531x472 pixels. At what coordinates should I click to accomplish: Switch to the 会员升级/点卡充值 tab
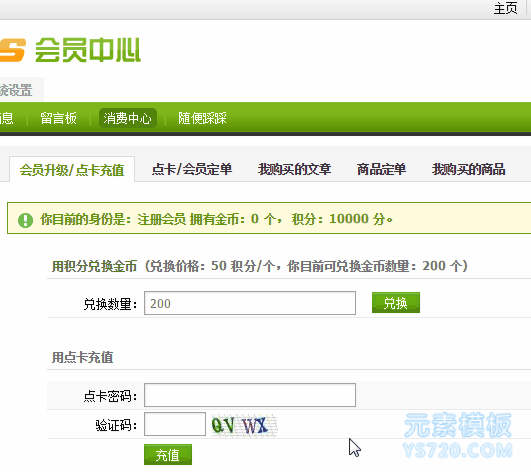[72, 169]
